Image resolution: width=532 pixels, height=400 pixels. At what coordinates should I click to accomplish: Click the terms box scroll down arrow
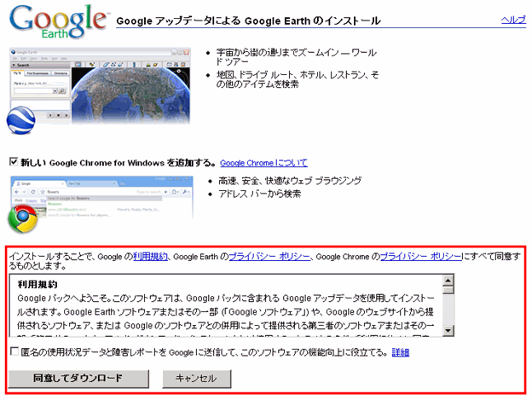pyautogui.click(x=448, y=330)
